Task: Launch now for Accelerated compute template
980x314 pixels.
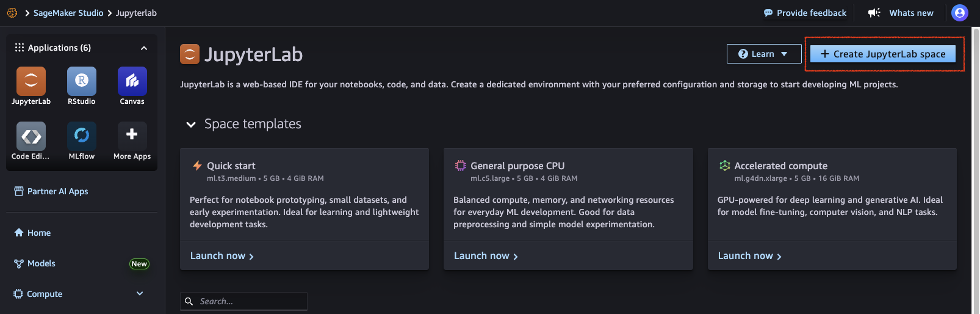Action: [x=749, y=256]
